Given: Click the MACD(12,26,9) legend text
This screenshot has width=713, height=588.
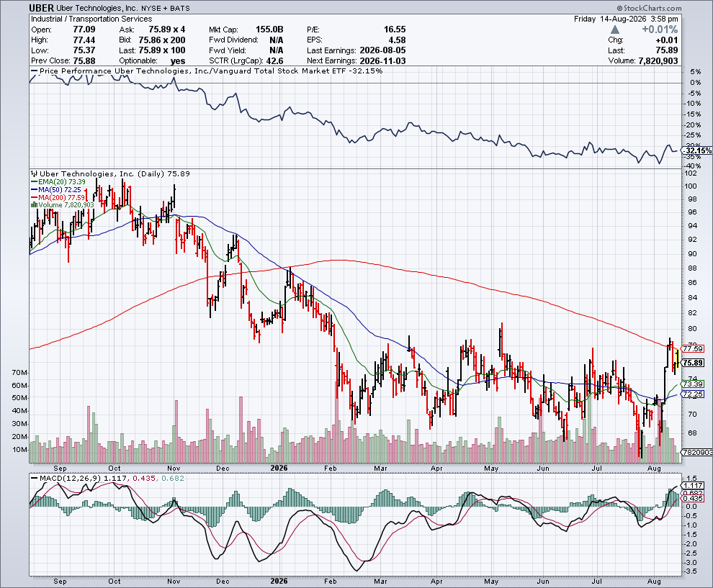Looking at the screenshot, I should pyautogui.click(x=71, y=479).
